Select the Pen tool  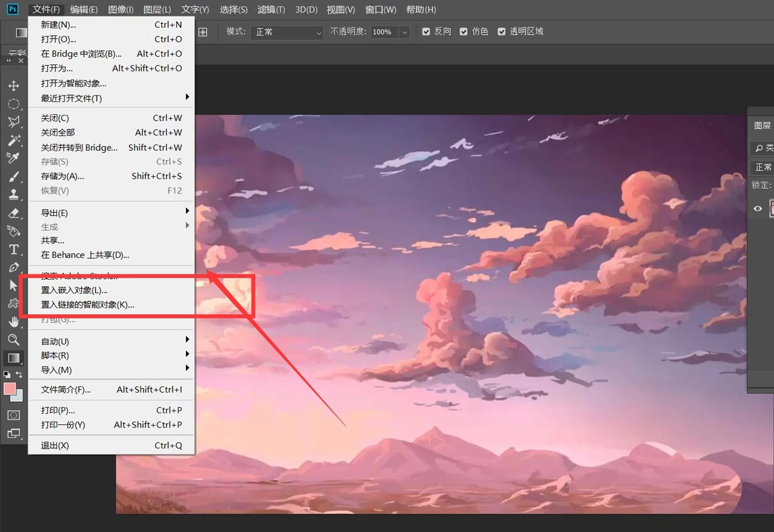coord(14,267)
